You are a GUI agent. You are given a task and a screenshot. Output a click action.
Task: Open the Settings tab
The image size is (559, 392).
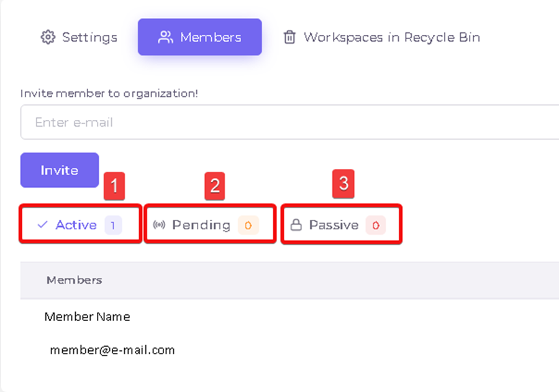tap(79, 37)
